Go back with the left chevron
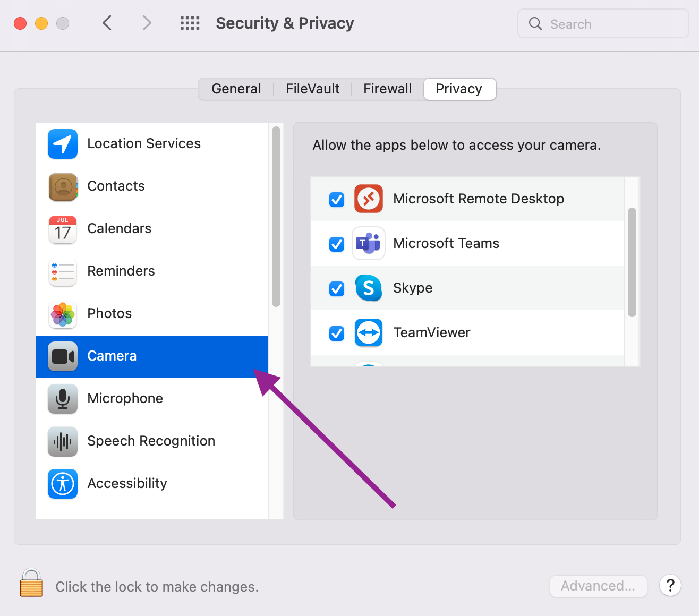Viewport: 699px width, 616px height. point(107,23)
